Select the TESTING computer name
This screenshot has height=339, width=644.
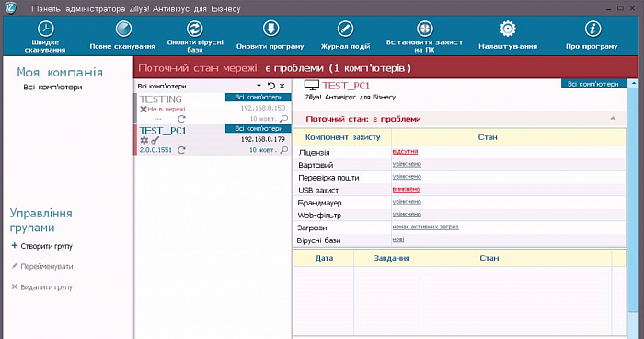160,99
